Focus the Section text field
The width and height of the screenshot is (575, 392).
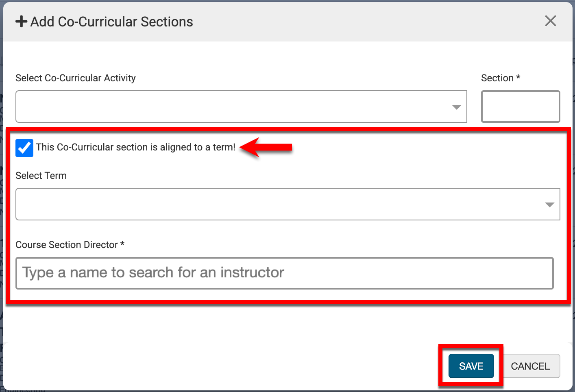[521, 107]
